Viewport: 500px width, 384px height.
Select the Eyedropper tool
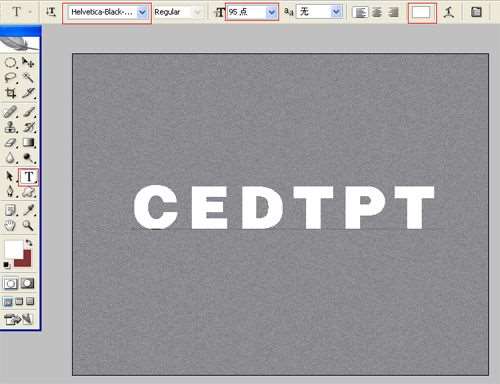coord(28,211)
